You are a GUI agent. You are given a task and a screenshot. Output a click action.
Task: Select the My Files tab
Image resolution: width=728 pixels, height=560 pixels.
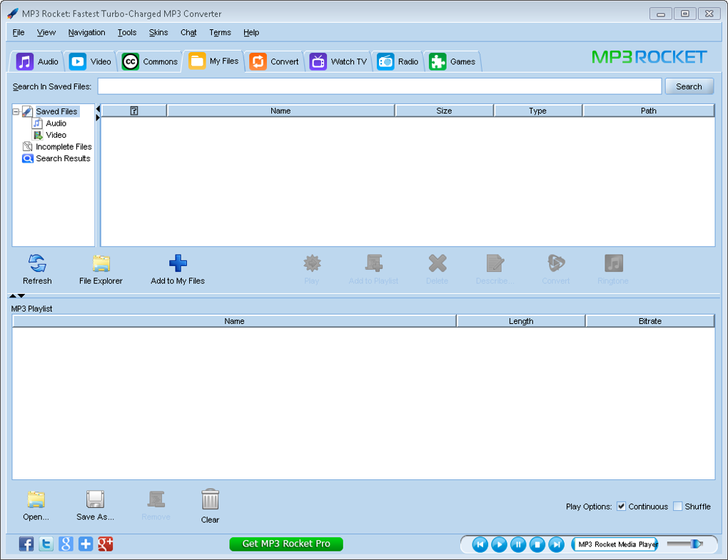click(213, 61)
